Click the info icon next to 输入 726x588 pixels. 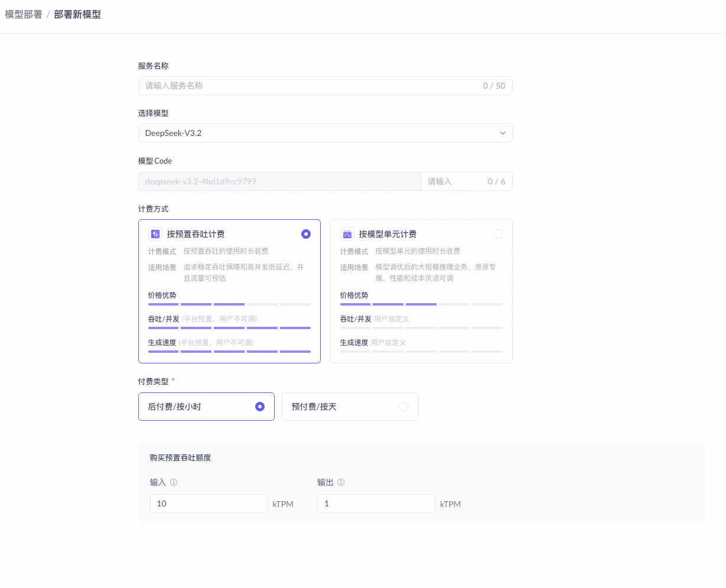(x=174, y=482)
